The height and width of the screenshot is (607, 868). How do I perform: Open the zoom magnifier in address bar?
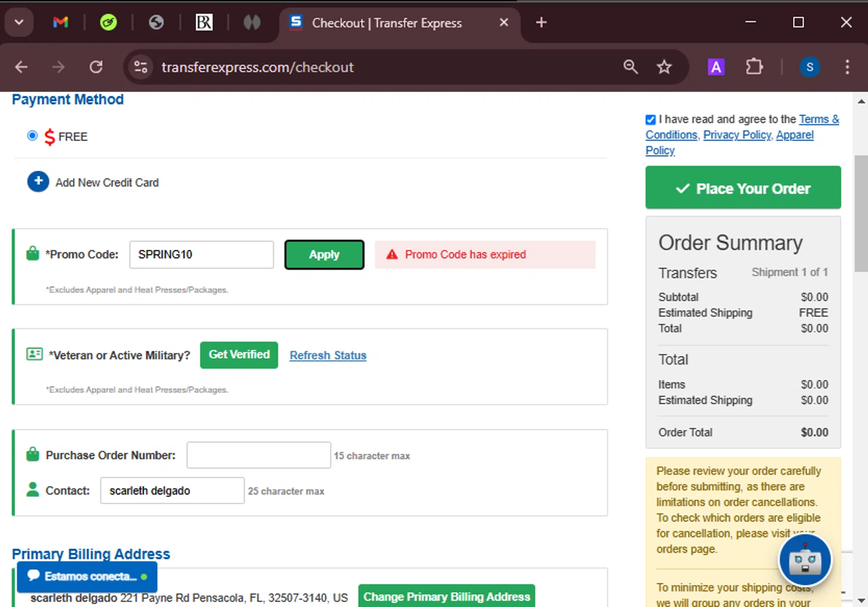pos(631,67)
